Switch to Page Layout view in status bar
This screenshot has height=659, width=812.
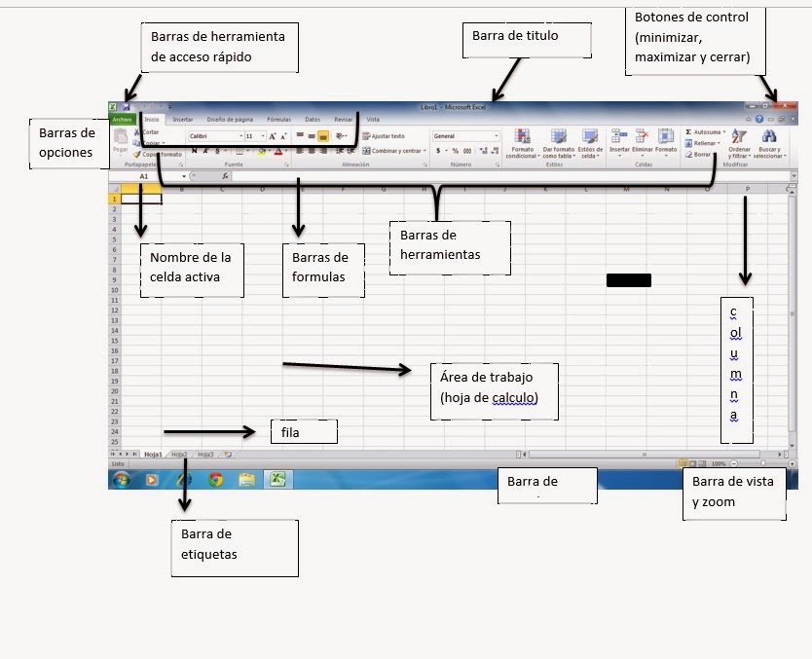[x=692, y=464]
